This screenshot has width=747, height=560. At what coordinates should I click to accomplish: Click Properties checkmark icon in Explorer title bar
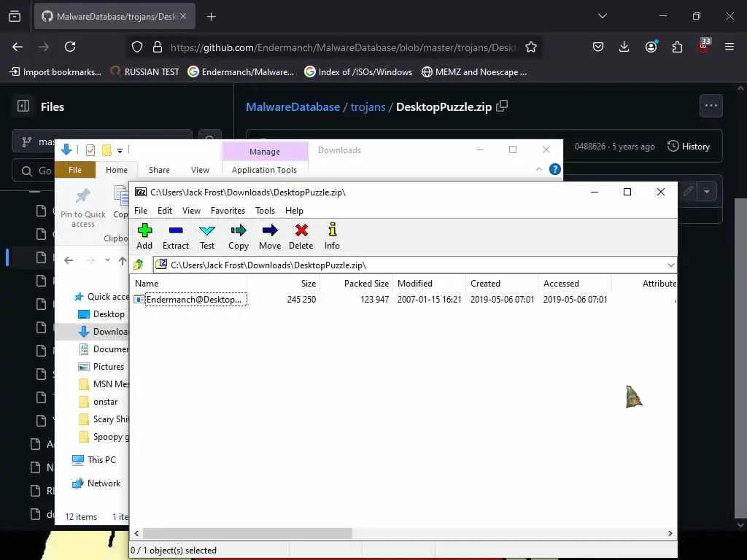coord(90,150)
